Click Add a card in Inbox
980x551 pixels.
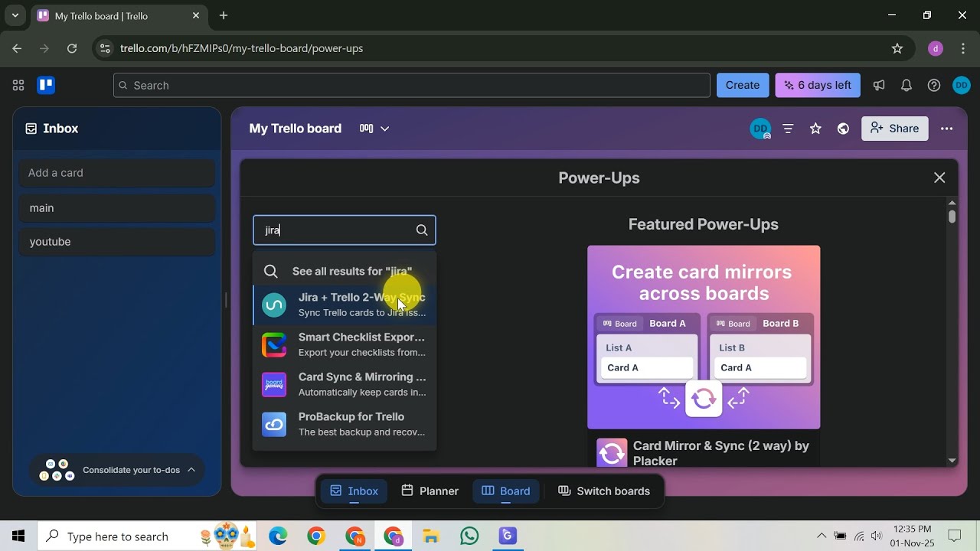click(116, 173)
